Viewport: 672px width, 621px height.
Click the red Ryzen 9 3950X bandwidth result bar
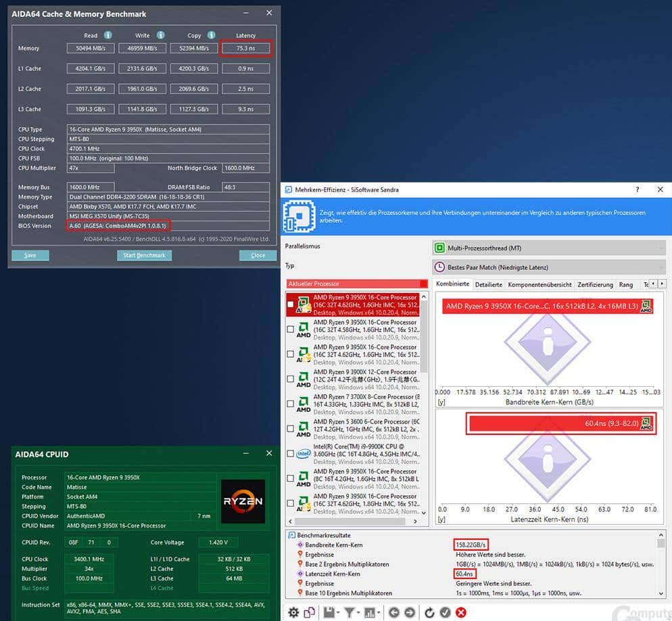(x=548, y=306)
